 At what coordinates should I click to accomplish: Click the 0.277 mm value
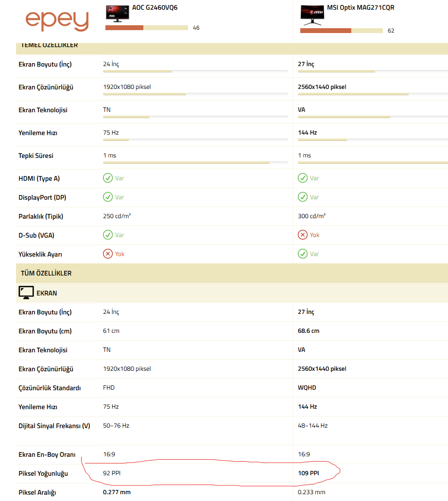click(117, 492)
